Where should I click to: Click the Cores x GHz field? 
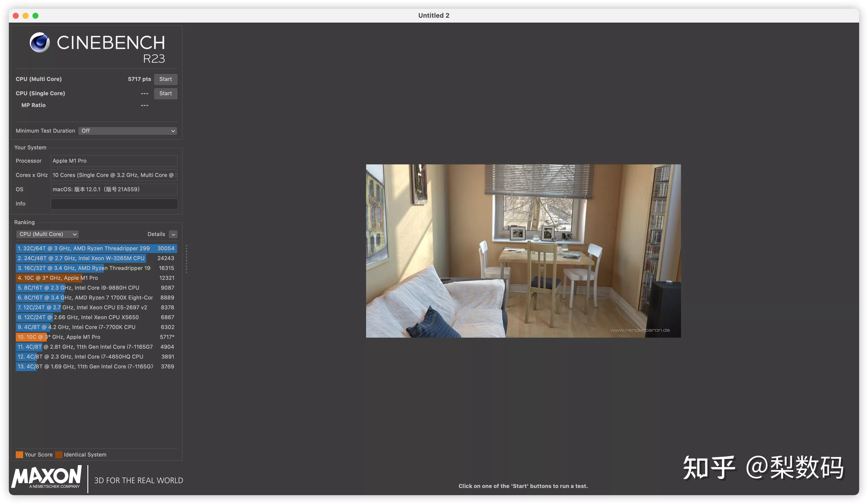pos(114,175)
